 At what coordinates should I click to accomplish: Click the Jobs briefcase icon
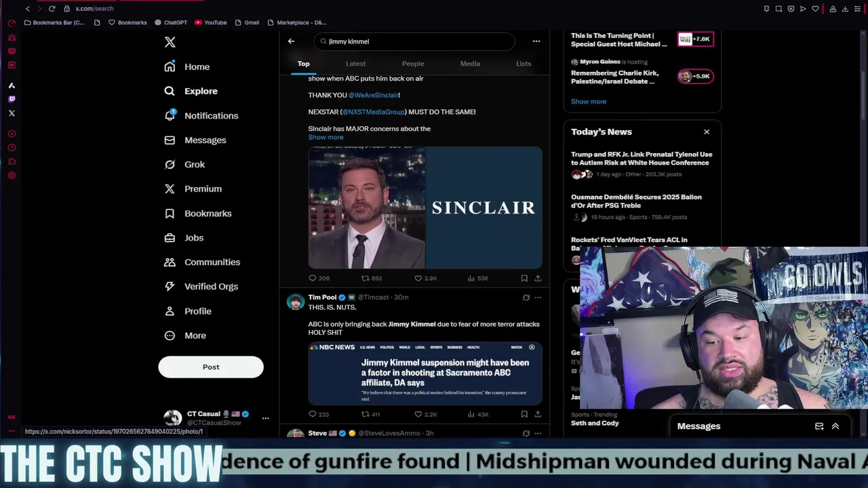pyautogui.click(x=170, y=237)
